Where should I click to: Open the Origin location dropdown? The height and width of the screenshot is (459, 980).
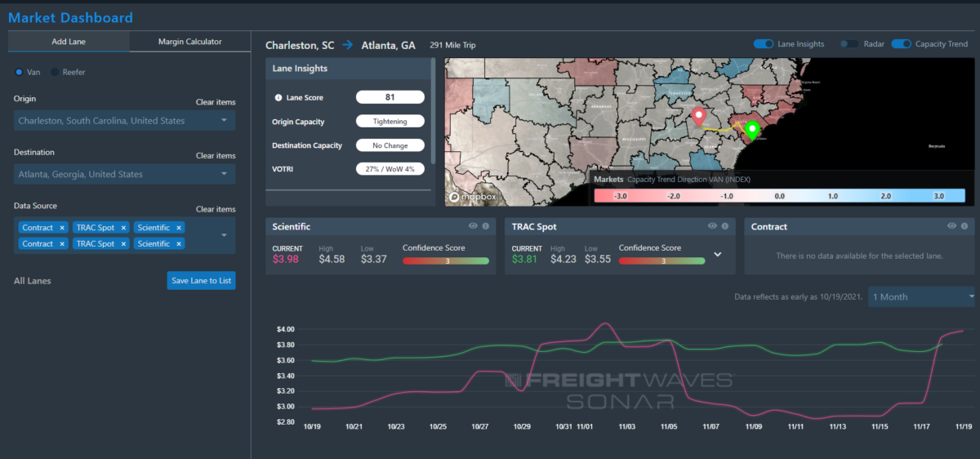pyautogui.click(x=224, y=121)
